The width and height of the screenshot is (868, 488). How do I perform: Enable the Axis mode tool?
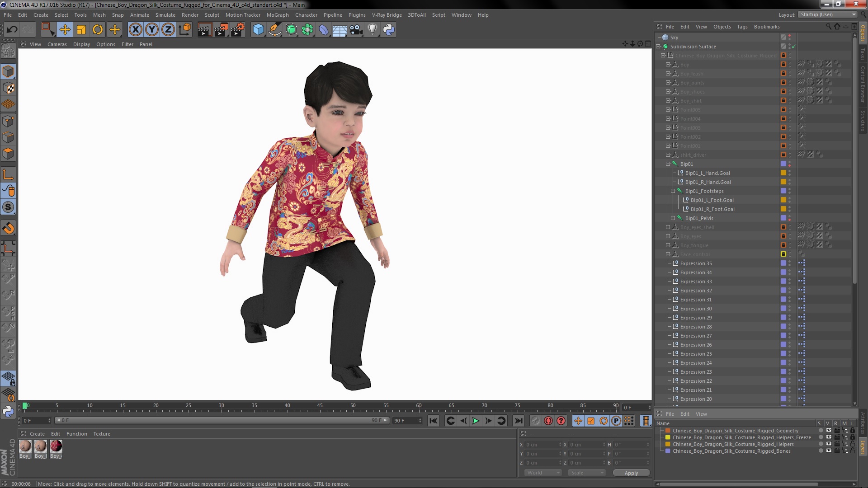pos(8,174)
